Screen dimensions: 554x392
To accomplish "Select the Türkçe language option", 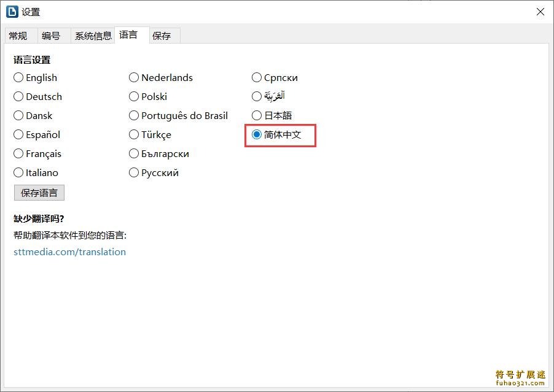I will 150,135.
